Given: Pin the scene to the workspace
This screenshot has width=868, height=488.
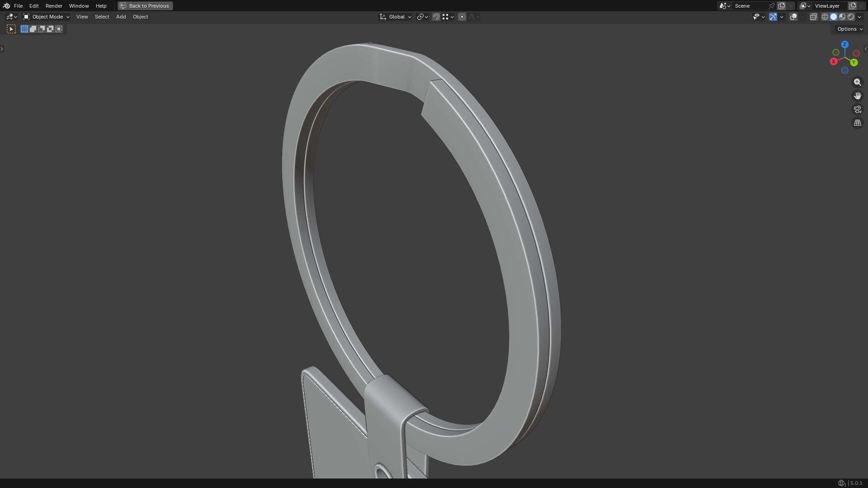Looking at the screenshot, I should point(772,6).
